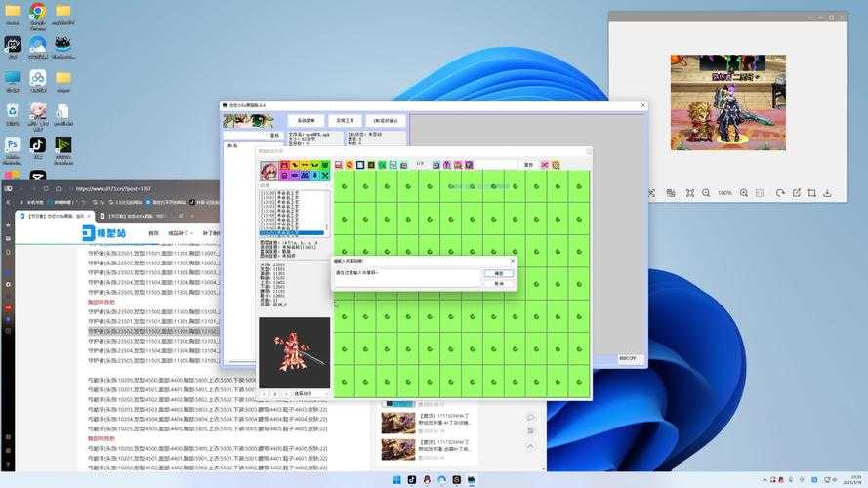Open the TikTok desktop shortcut
Viewport: 868px width, 488px height.
tap(38, 148)
